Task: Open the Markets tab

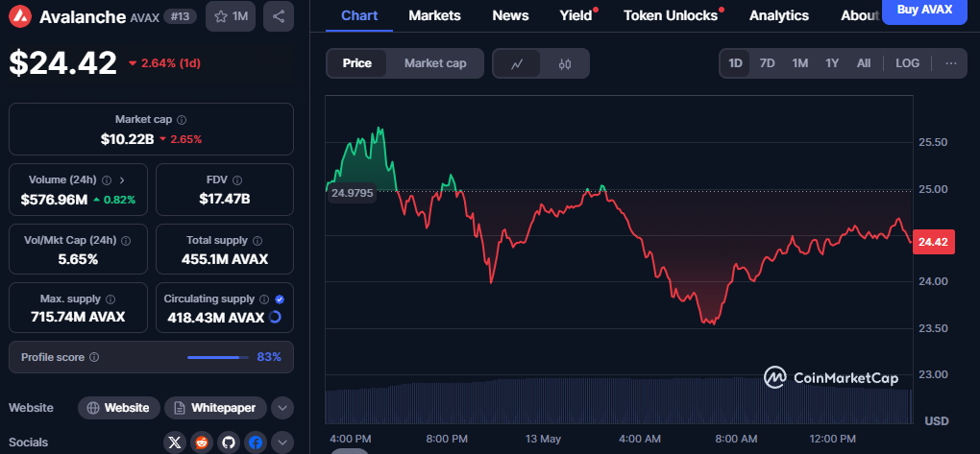Action: [x=434, y=15]
